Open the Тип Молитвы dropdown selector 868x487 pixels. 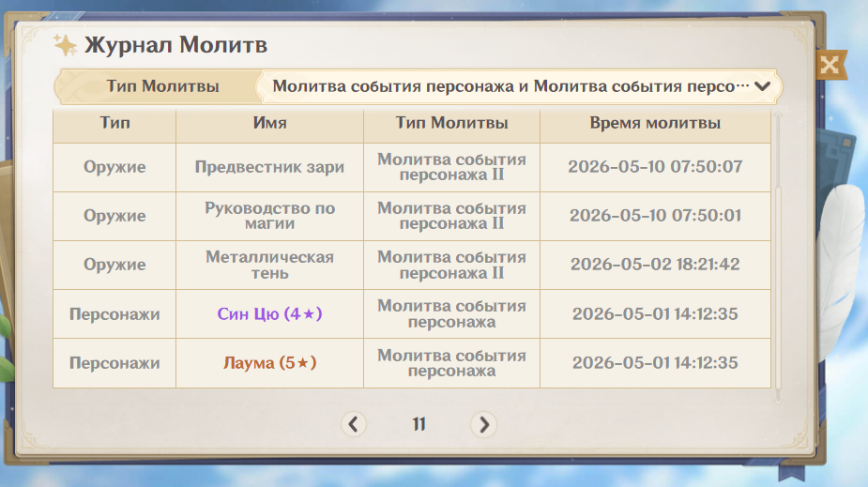pyautogui.click(x=518, y=86)
